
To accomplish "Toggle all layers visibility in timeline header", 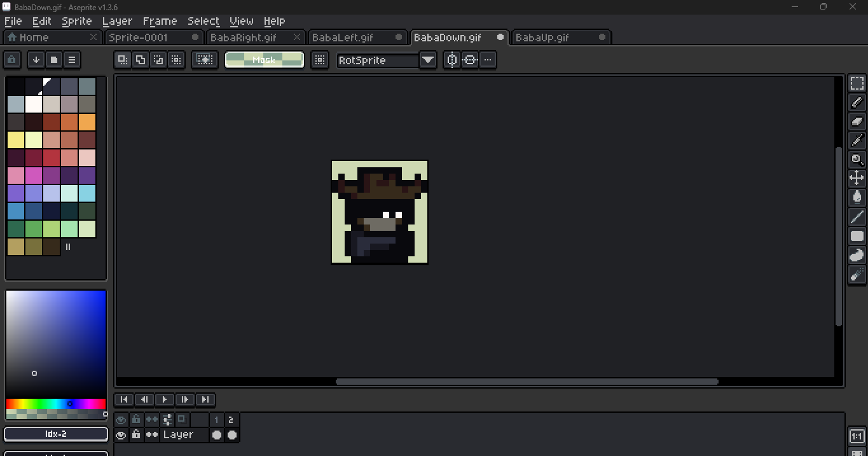I will pos(121,420).
